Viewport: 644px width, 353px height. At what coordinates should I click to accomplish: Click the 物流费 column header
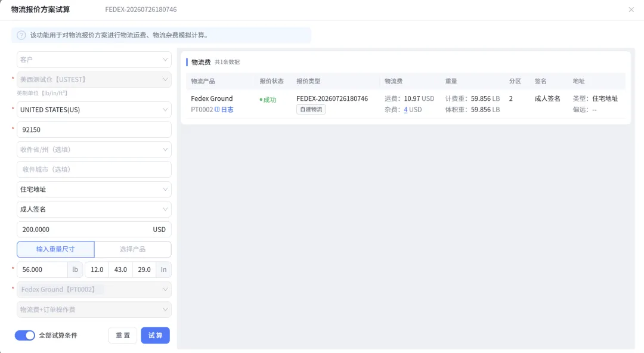click(394, 81)
